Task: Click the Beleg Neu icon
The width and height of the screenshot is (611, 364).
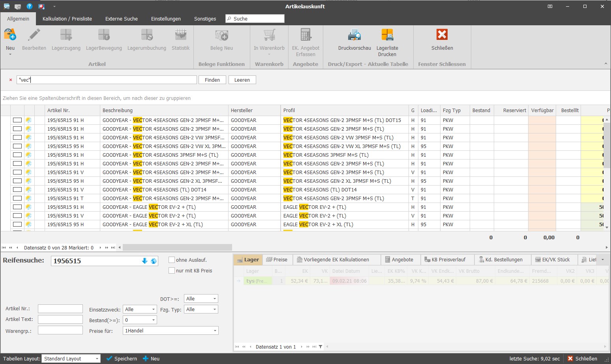Action: click(x=221, y=35)
